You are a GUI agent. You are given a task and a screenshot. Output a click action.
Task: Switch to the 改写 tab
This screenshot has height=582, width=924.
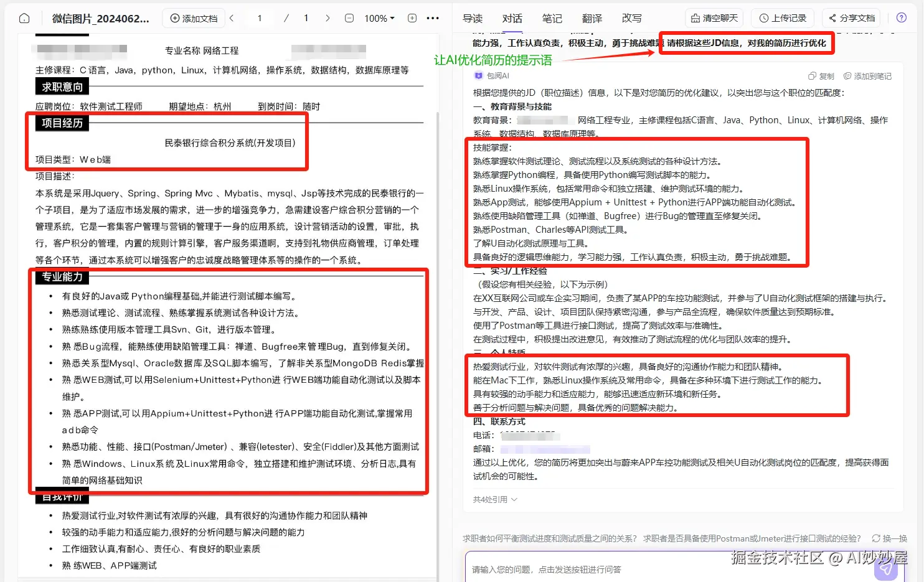[x=632, y=18]
